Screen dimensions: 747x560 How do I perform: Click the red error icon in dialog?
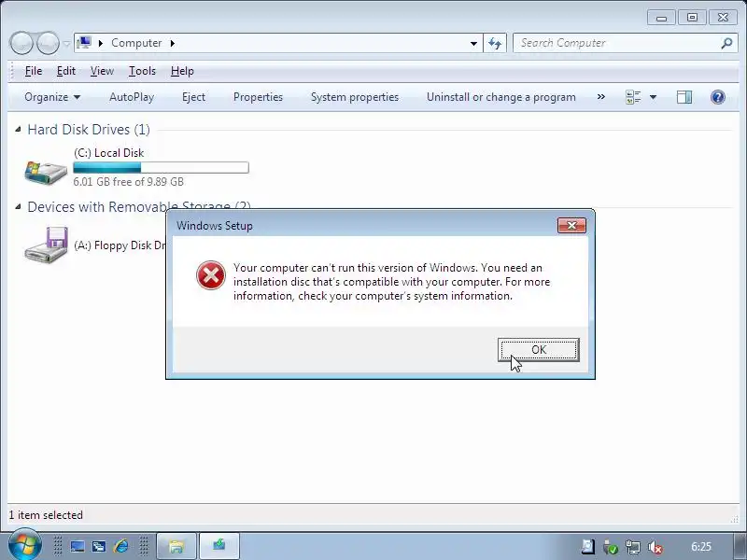pyautogui.click(x=211, y=275)
